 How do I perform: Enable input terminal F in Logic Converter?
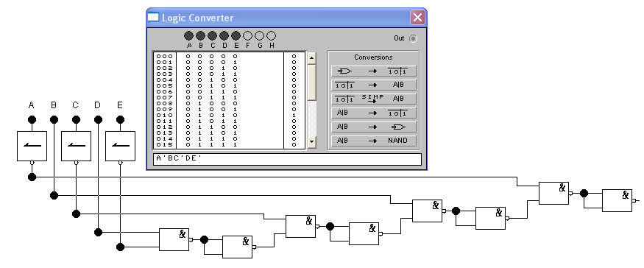point(247,36)
